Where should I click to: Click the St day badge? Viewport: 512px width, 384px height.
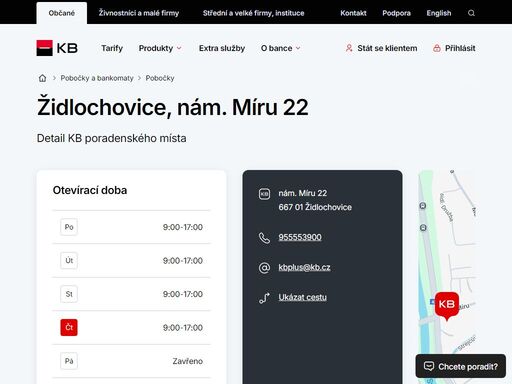pos(69,294)
